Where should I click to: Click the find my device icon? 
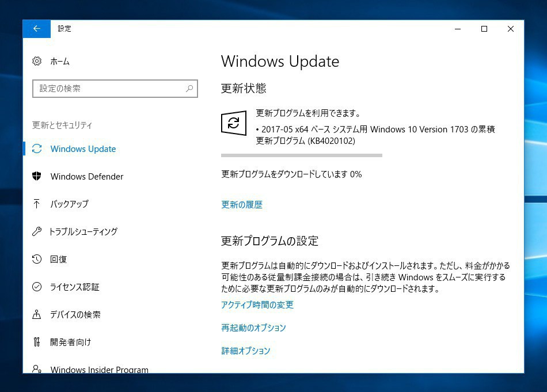37,314
